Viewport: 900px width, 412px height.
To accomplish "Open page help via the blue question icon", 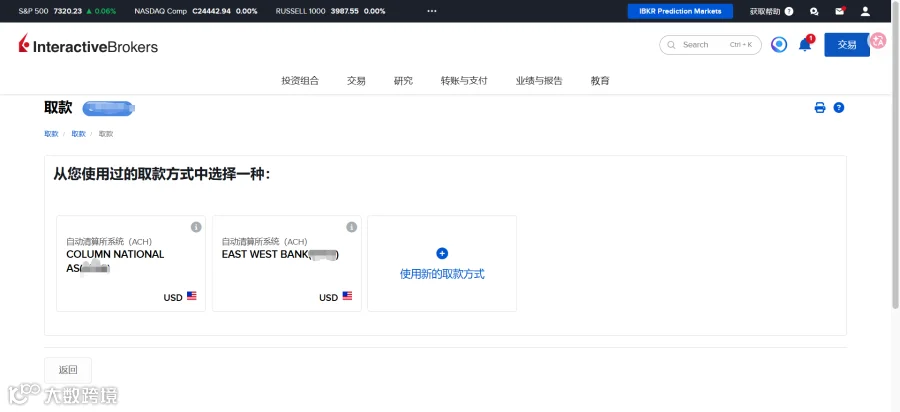I will [x=839, y=107].
